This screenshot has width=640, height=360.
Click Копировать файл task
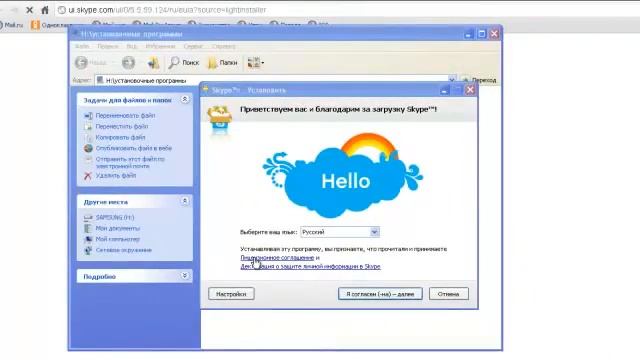pos(120,138)
